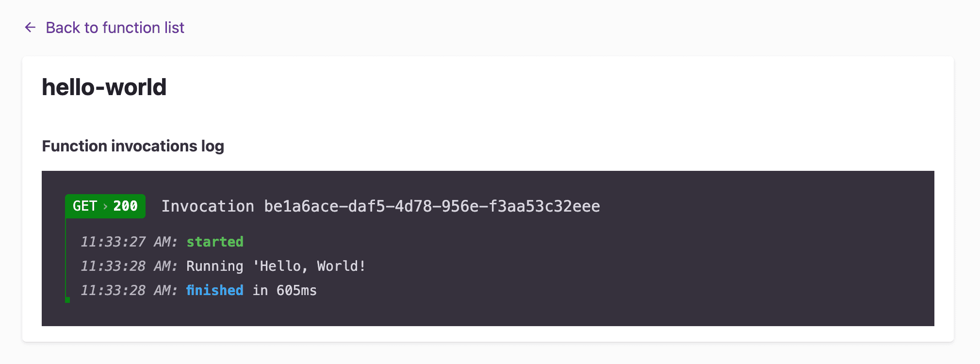The height and width of the screenshot is (364, 980).
Task: Click the blue finished status text
Action: (214, 290)
